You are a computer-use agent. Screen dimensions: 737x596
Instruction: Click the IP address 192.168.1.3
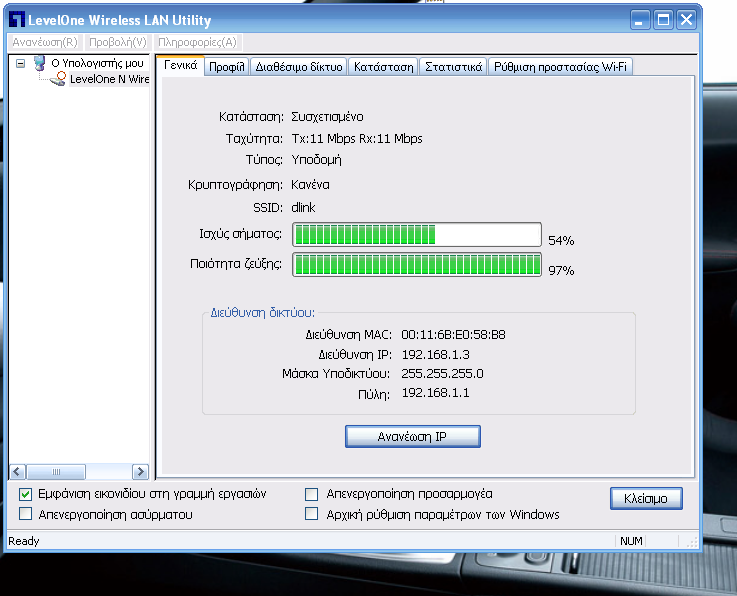435,354
